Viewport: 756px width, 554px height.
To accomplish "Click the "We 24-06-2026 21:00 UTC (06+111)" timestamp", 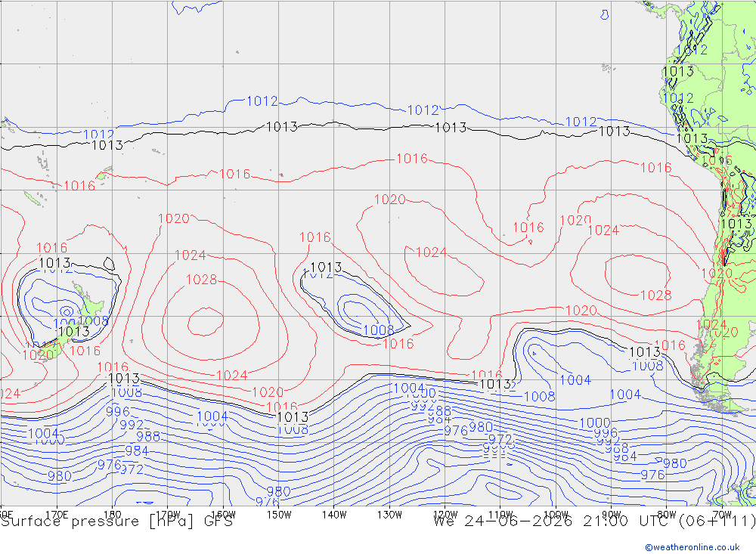I will pos(594,522).
